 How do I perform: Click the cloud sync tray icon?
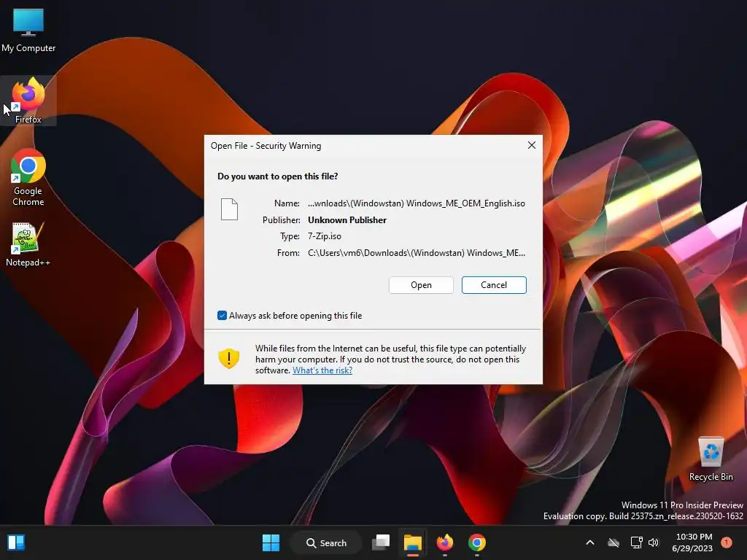(x=614, y=542)
